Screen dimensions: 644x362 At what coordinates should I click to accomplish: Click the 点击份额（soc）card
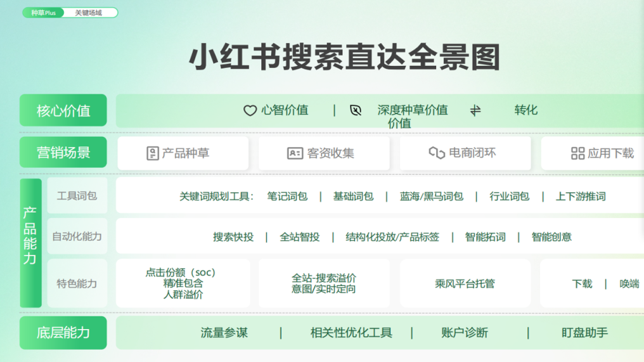point(183,283)
